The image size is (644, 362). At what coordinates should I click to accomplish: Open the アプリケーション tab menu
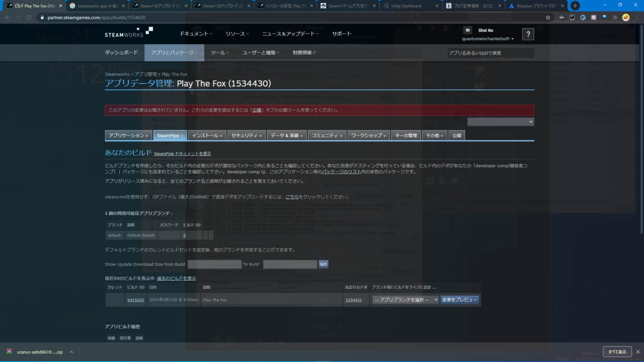[128, 136]
